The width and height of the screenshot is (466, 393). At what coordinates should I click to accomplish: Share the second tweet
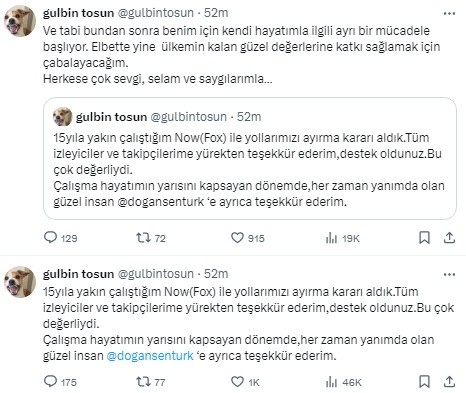[449, 382]
